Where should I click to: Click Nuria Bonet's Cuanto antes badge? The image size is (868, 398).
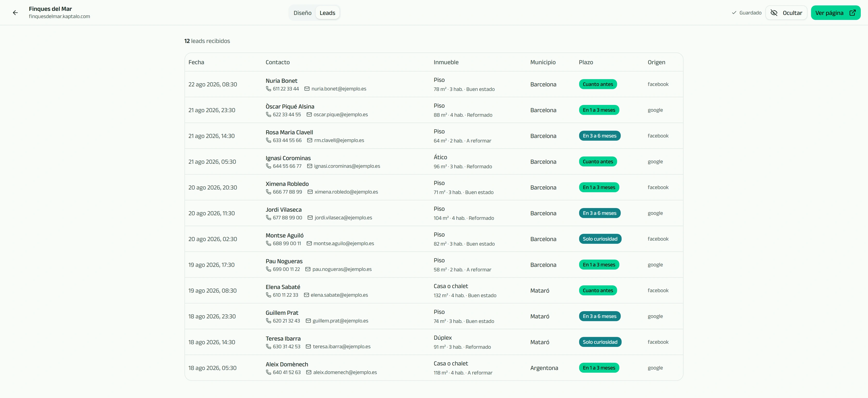point(598,84)
